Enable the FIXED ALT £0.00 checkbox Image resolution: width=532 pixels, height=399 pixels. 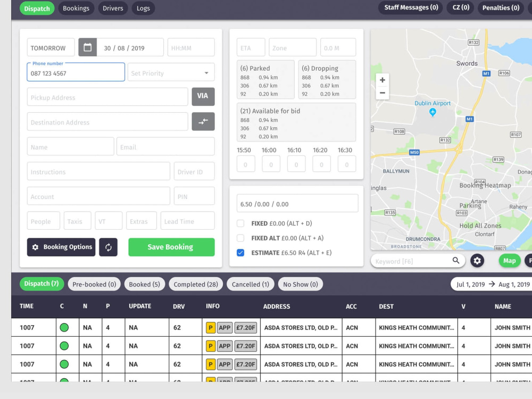tap(240, 238)
